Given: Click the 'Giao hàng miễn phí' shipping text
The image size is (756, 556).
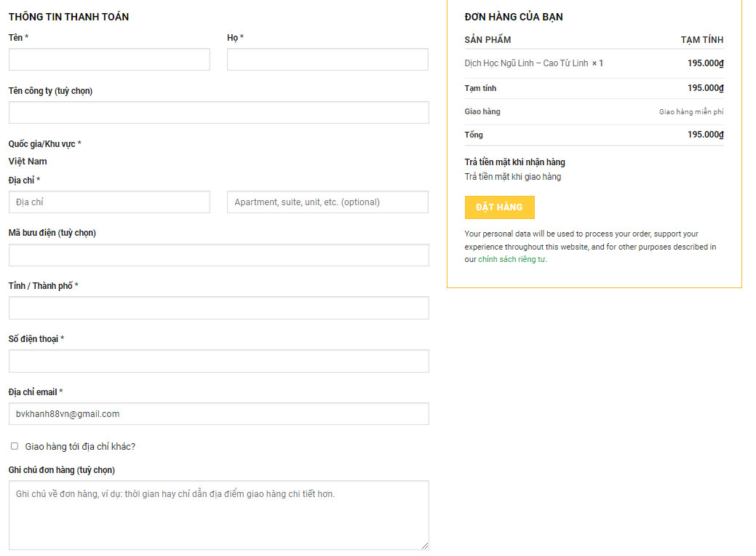Looking at the screenshot, I should 691,112.
